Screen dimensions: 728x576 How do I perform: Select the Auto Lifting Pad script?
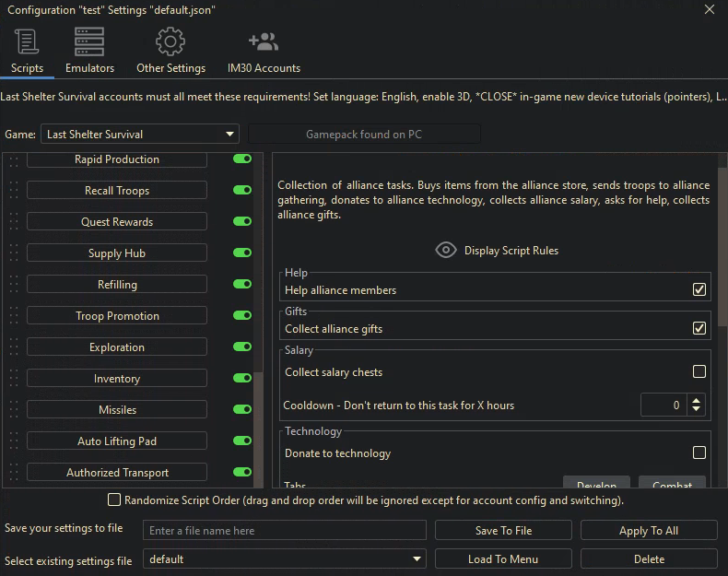click(x=117, y=441)
